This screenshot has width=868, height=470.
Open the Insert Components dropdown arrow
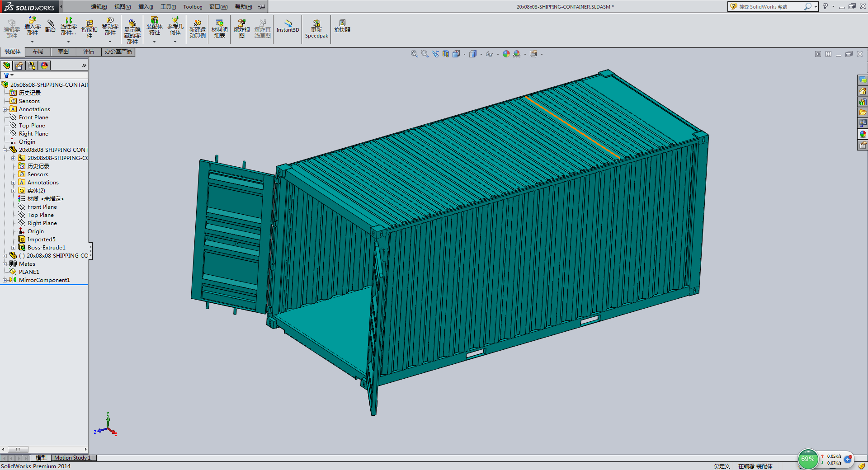(x=32, y=42)
